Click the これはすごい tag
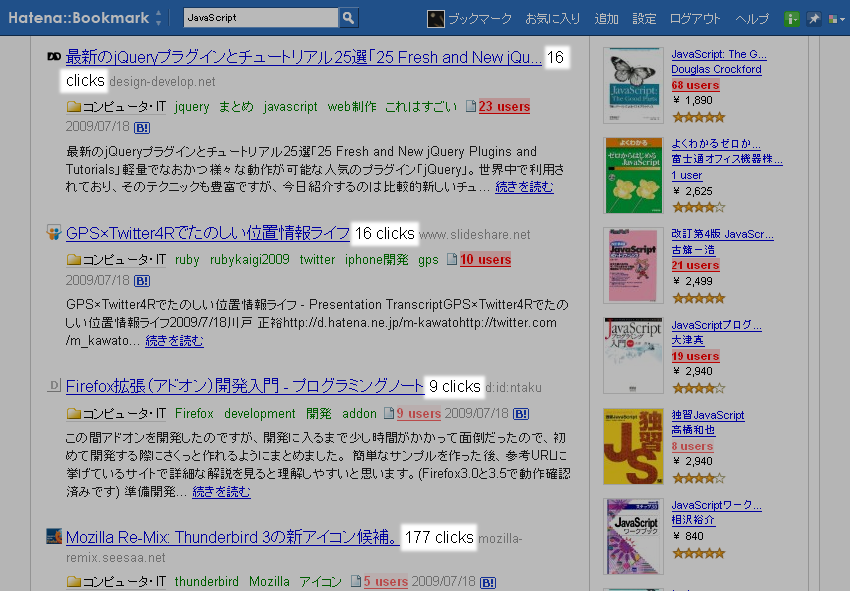850x591 pixels. tap(421, 107)
